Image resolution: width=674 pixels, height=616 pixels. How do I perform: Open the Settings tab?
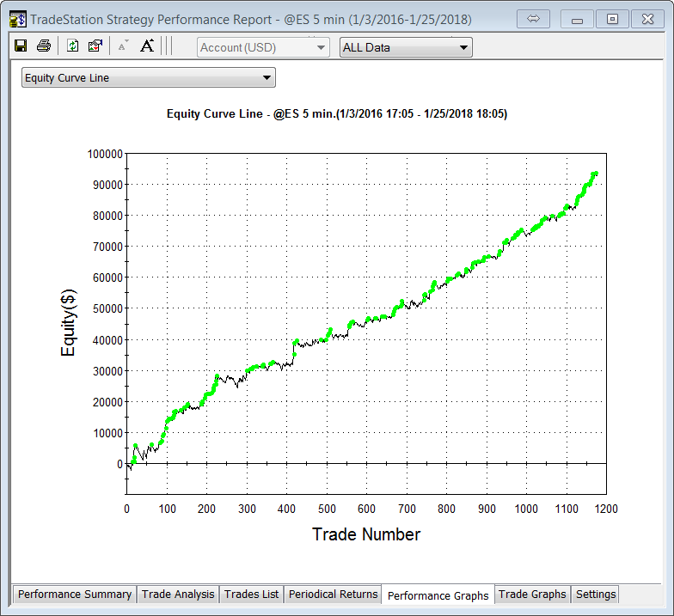tap(596, 595)
